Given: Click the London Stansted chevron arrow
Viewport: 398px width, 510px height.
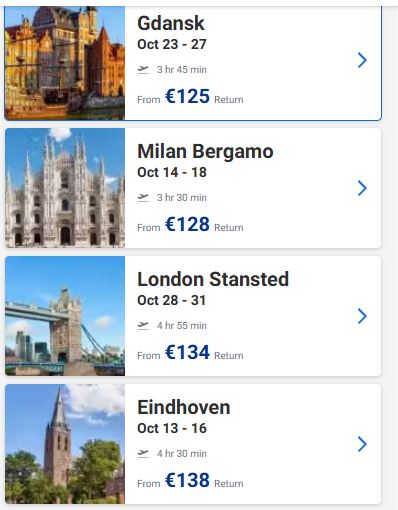Looking at the screenshot, I should coord(362,316).
